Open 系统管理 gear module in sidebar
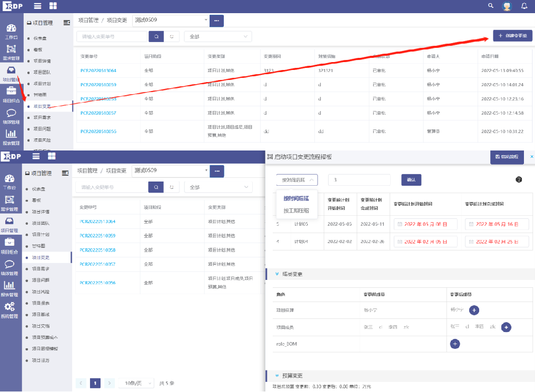The image size is (535, 392). pyautogui.click(x=10, y=309)
